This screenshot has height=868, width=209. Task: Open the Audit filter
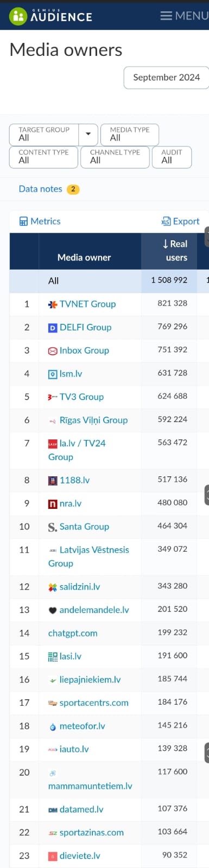172,157
